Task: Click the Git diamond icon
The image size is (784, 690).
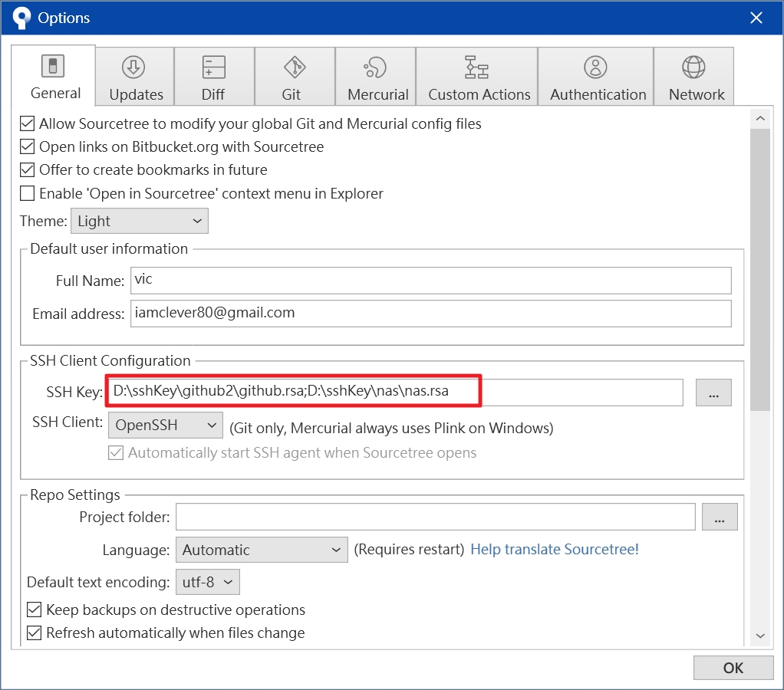Action: point(295,67)
